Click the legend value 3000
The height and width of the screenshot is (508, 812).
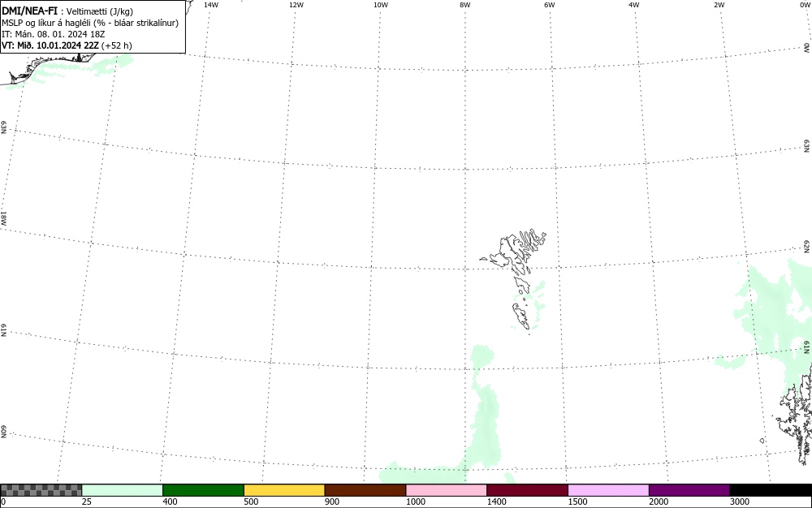(740, 502)
